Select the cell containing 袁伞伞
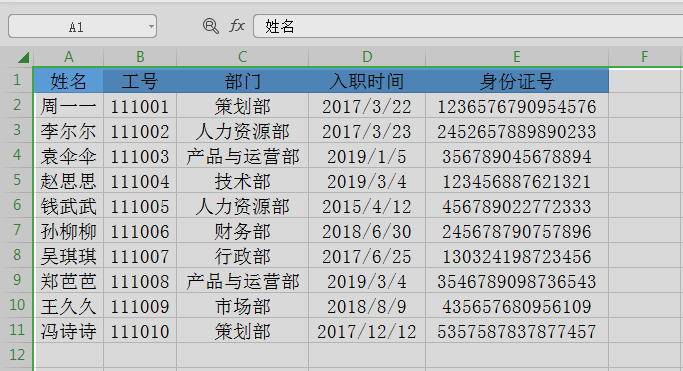The image size is (683, 371). tap(68, 156)
